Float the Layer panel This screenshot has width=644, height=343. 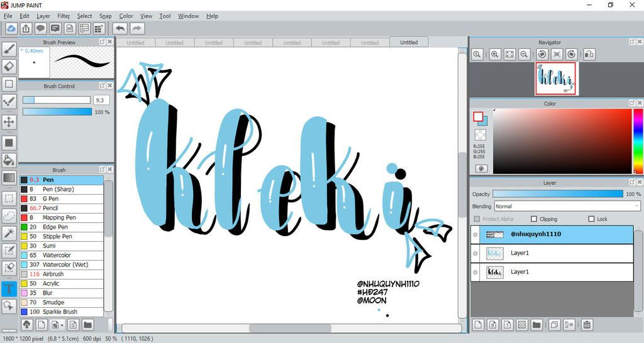tap(632, 183)
